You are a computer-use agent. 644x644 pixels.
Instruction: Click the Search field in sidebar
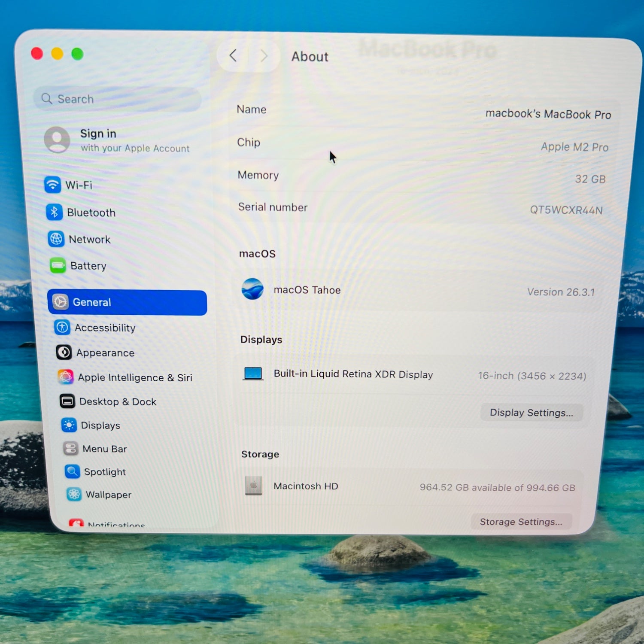coord(118,99)
